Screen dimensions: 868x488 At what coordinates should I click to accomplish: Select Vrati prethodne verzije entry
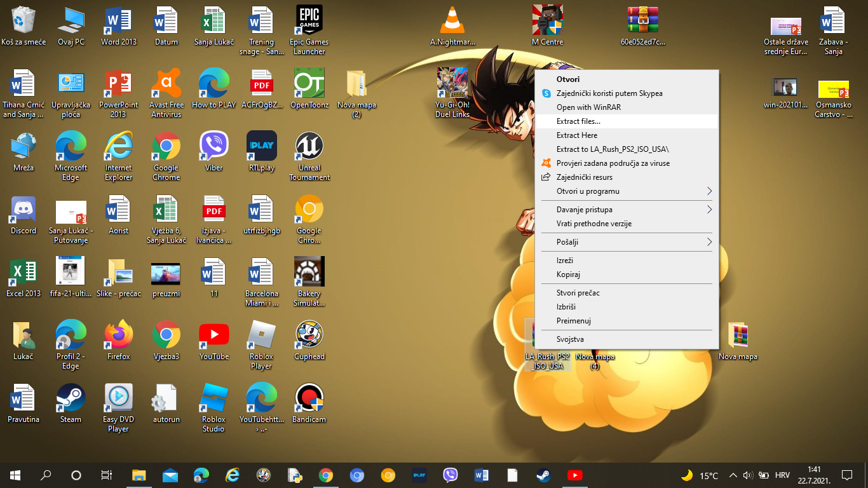[x=627, y=224]
